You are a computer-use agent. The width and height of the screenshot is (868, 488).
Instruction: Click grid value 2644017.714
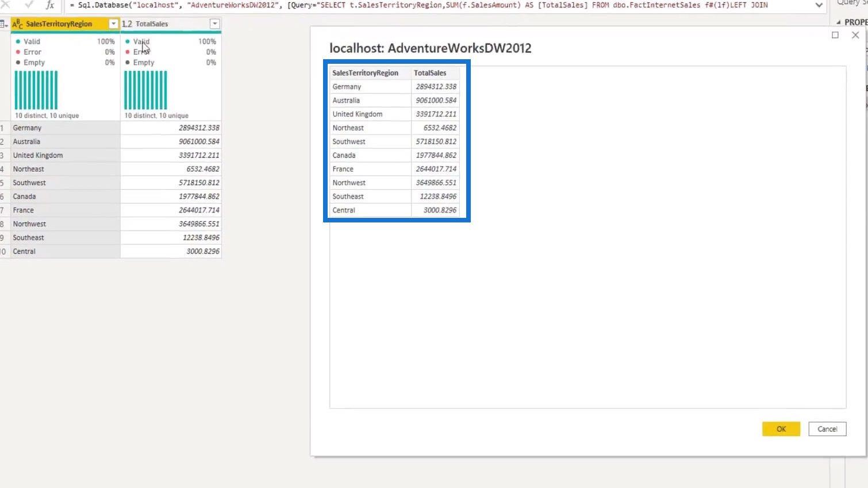point(171,210)
